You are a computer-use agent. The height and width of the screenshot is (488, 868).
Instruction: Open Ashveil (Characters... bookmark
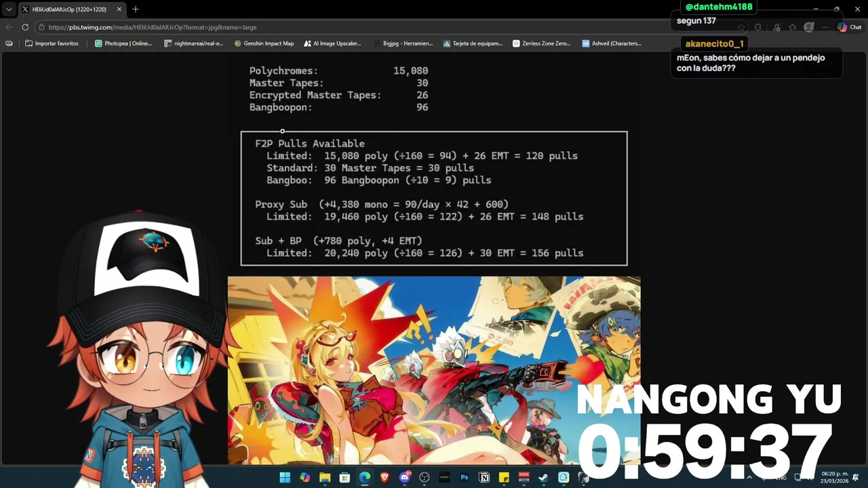click(x=612, y=43)
